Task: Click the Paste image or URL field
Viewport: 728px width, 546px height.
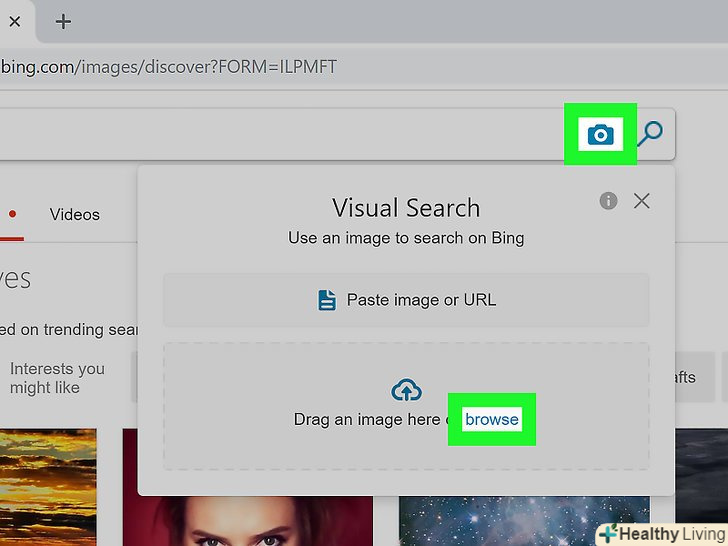Action: click(x=406, y=300)
